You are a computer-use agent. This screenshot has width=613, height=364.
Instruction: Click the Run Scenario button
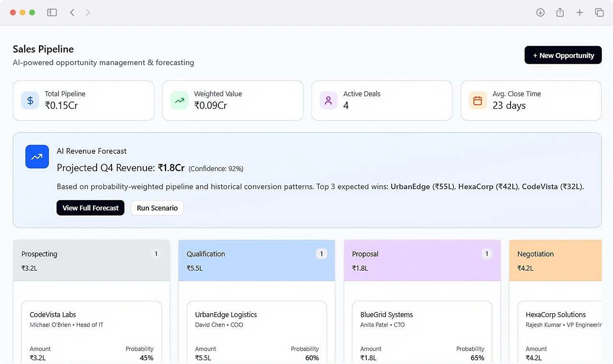click(x=157, y=208)
